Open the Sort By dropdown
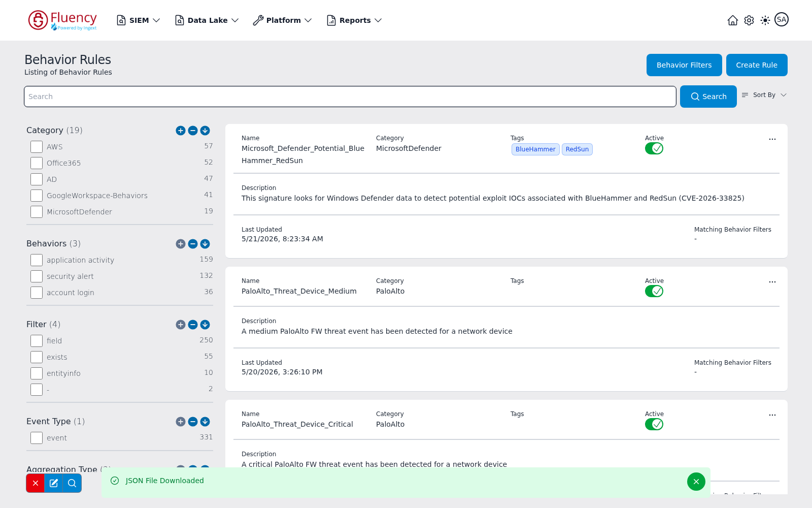This screenshot has height=508, width=812. point(764,95)
